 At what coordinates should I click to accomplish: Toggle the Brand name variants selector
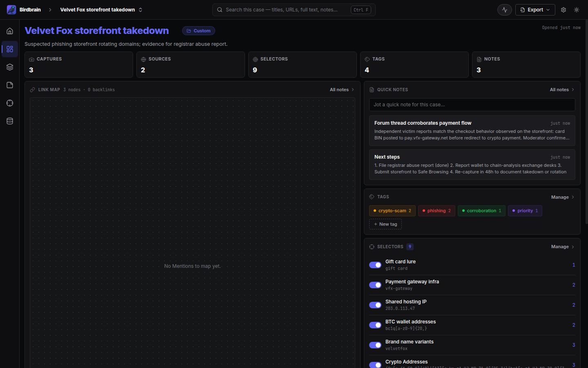tap(375, 345)
